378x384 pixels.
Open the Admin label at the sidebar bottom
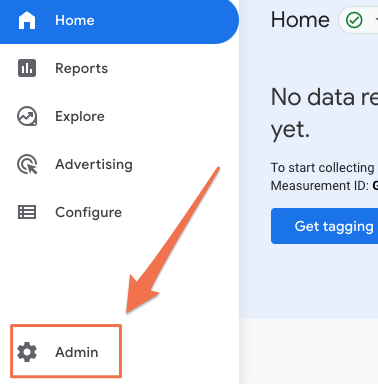77,352
